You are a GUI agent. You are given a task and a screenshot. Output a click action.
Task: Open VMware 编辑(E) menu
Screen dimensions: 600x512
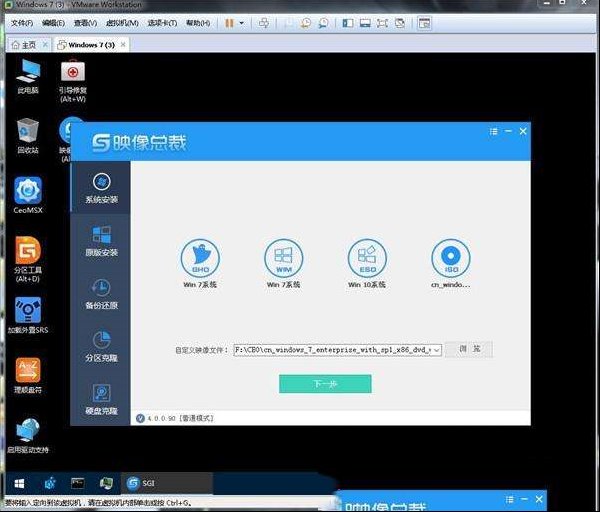(54, 23)
